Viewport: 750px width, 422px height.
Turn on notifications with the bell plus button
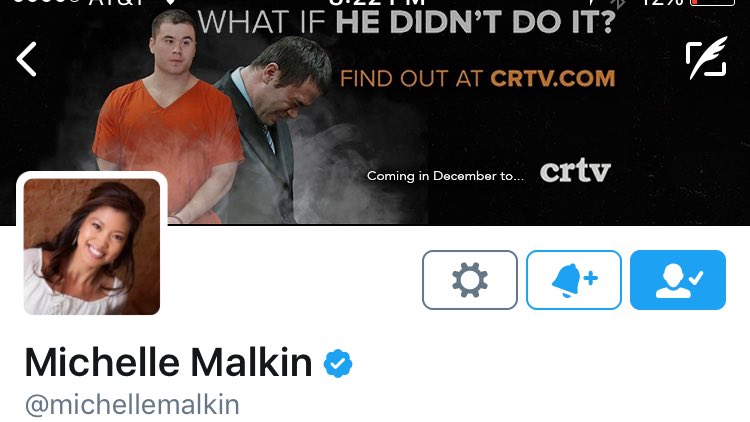574,280
